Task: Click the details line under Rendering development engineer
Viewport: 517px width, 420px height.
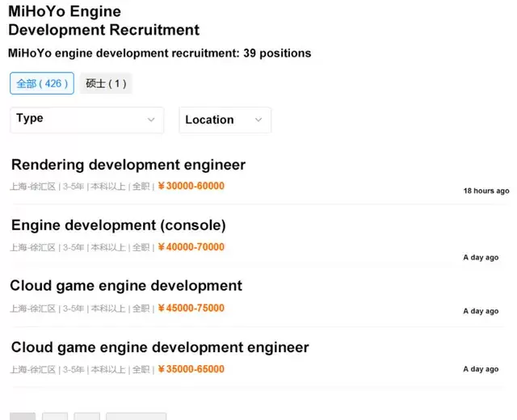Action: click(x=117, y=187)
